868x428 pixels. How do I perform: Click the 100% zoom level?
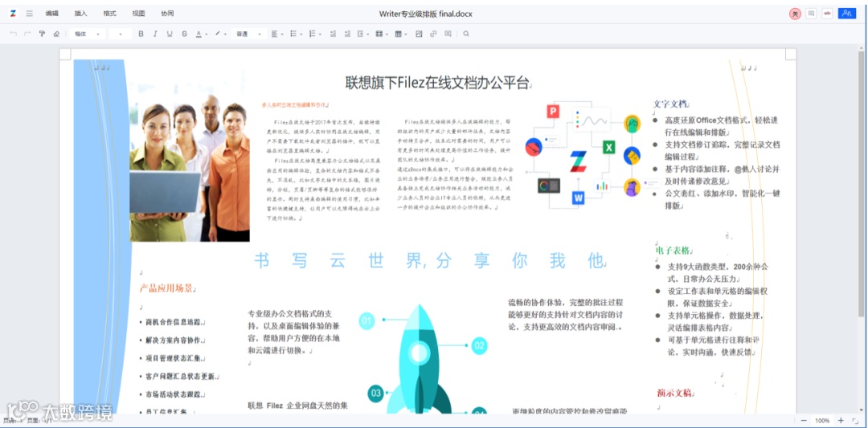point(822,421)
